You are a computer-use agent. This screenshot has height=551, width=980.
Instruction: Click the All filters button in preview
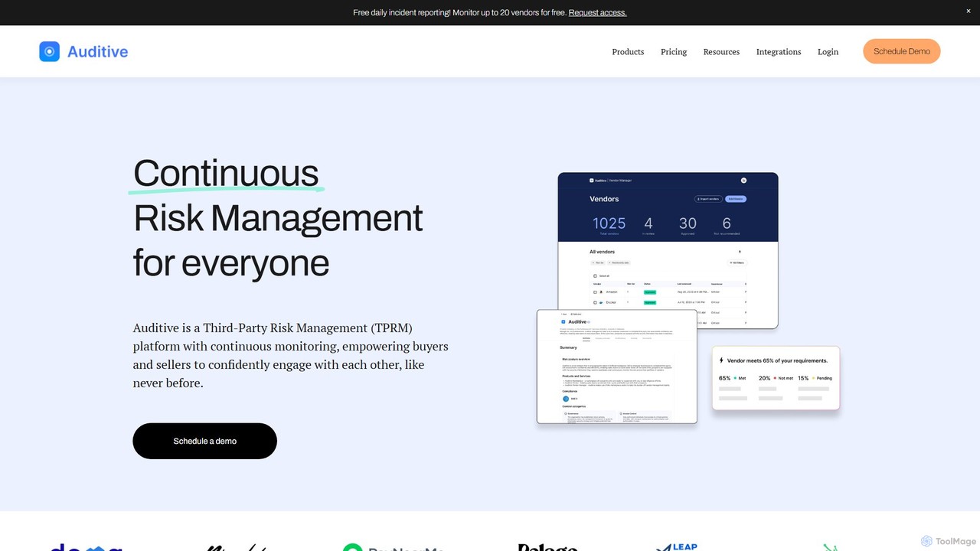737,262
